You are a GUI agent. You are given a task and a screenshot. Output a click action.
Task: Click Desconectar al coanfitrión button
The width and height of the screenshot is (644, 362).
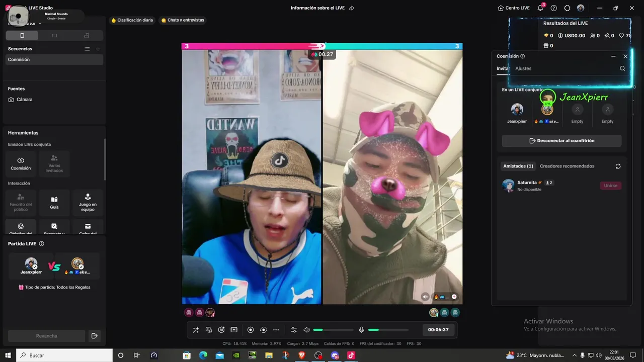click(561, 141)
